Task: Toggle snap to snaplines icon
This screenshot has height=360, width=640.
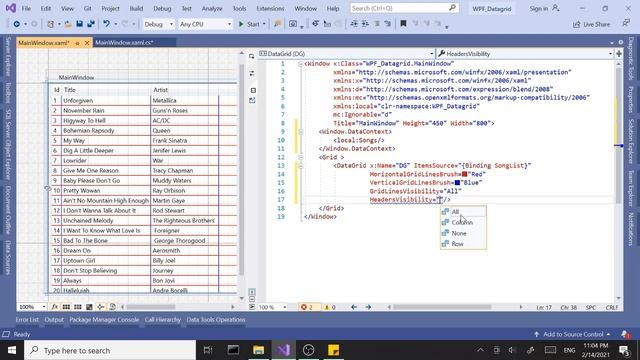Action: click(100, 307)
